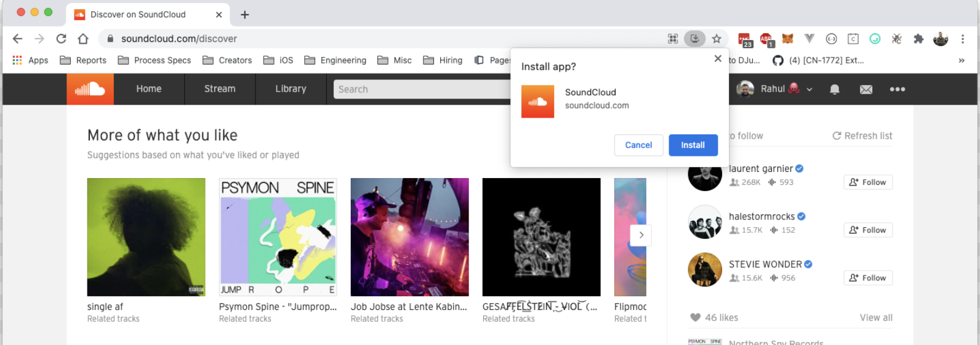Open the three-dot more menu in SoundCloud header
This screenshot has height=345, width=980.
click(898, 89)
